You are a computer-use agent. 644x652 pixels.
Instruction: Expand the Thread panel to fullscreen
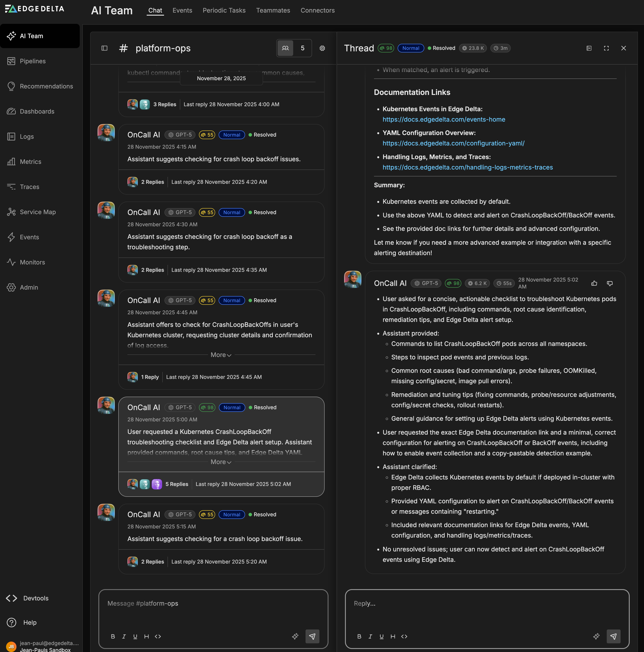point(606,48)
